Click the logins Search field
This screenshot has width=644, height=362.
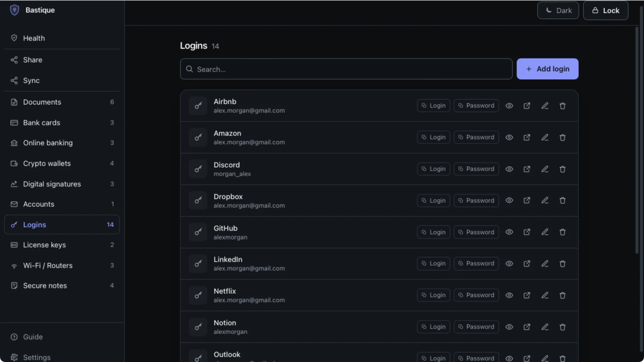pyautogui.click(x=346, y=69)
